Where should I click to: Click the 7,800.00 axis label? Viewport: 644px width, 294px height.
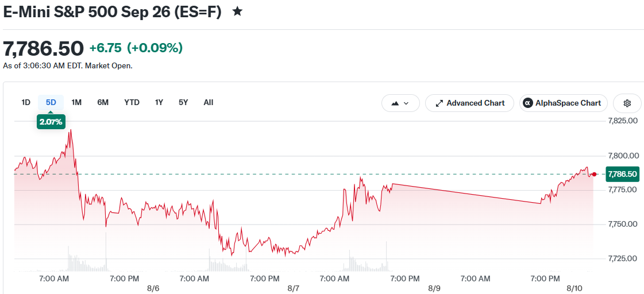pyautogui.click(x=622, y=156)
